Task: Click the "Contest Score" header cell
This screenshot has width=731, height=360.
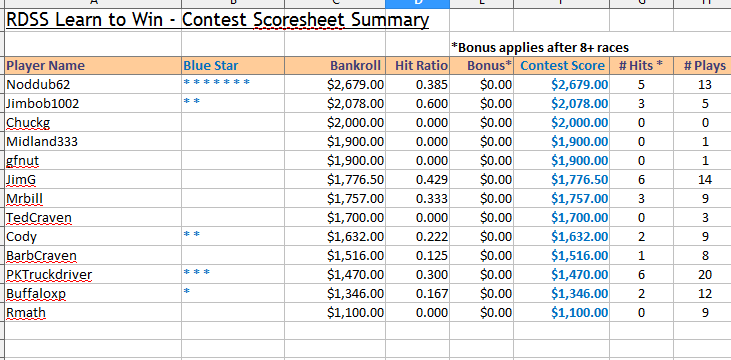Action: coord(562,66)
